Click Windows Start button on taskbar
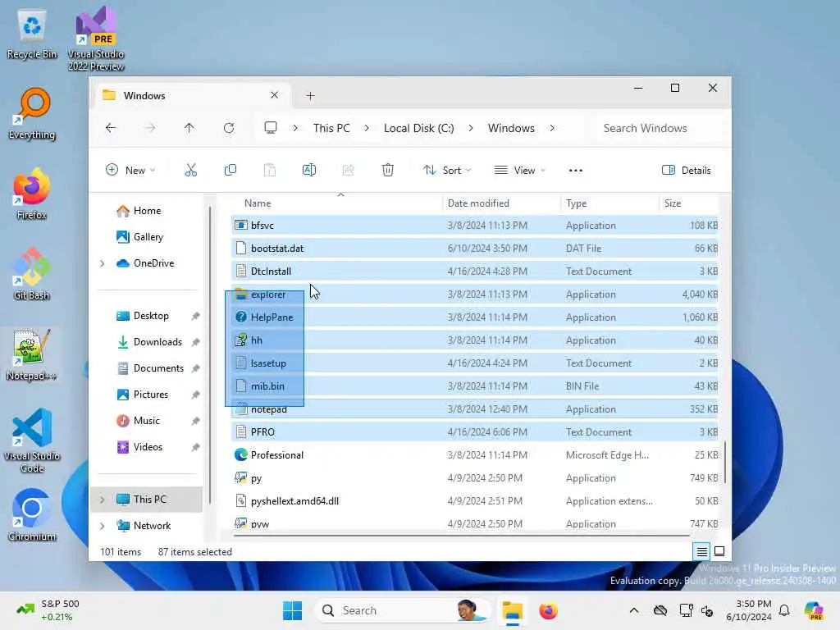Viewport: 840px width, 630px height. [x=293, y=610]
